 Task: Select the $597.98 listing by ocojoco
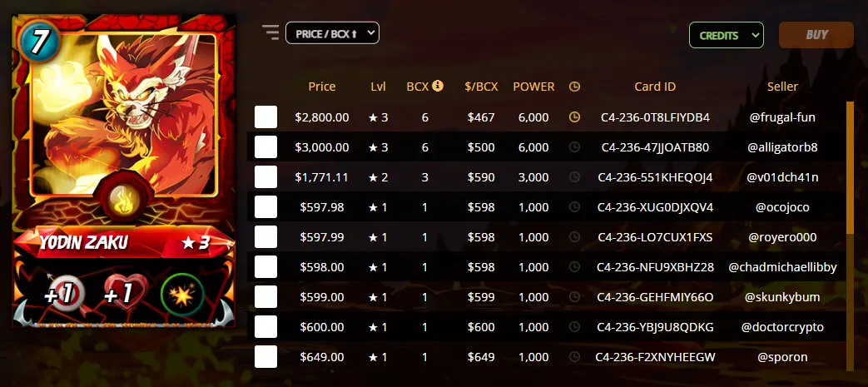point(265,207)
